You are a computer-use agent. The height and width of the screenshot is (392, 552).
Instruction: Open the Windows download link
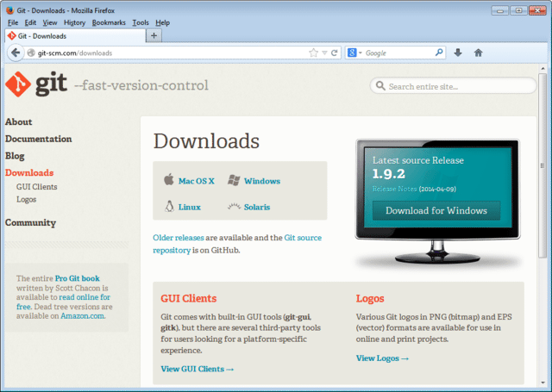262,181
